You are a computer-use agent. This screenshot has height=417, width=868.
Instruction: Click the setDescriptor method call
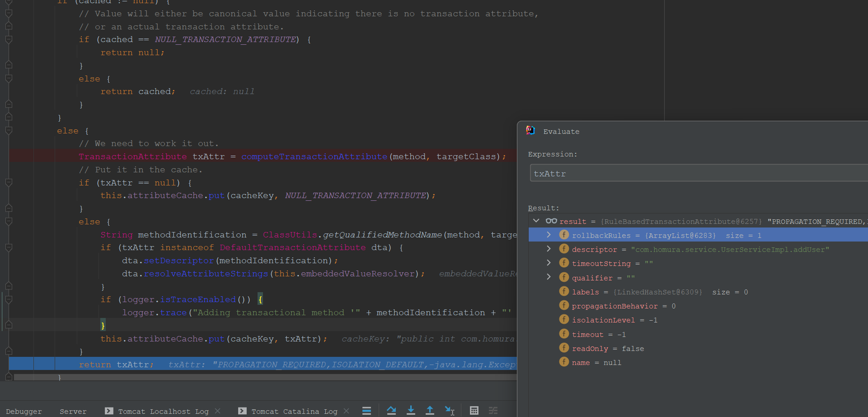(x=178, y=261)
